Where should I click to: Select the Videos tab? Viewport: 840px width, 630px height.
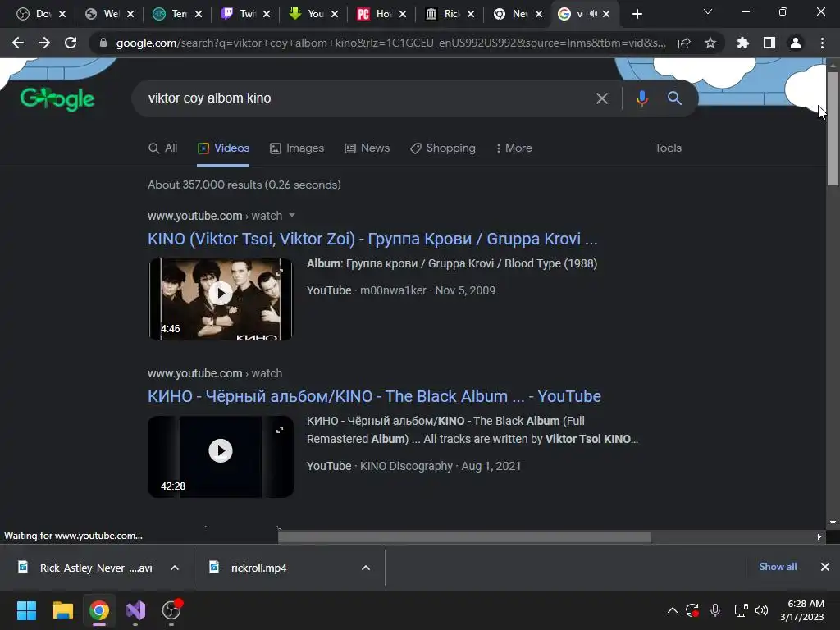pos(223,148)
